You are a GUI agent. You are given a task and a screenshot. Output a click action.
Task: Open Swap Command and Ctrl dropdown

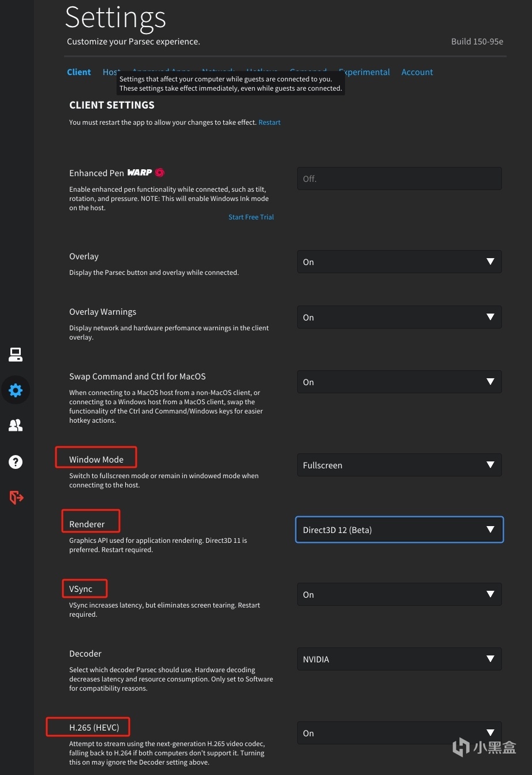399,382
